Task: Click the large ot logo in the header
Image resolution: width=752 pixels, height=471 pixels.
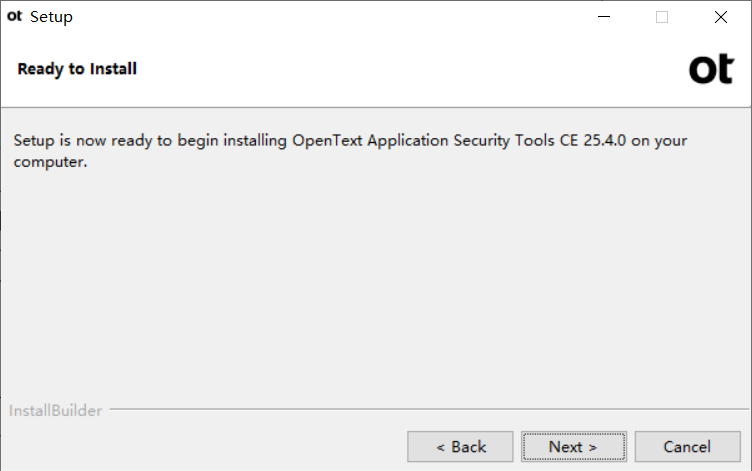Action: [x=711, y=69]
